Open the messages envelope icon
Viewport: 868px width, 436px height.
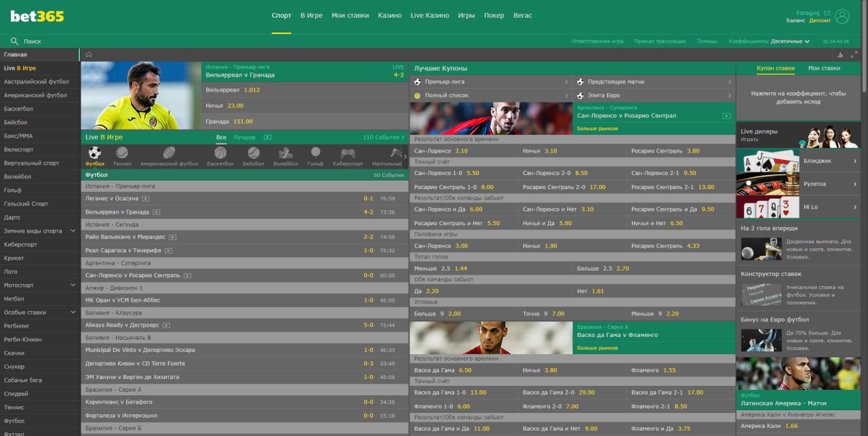(x=826, y=12)
